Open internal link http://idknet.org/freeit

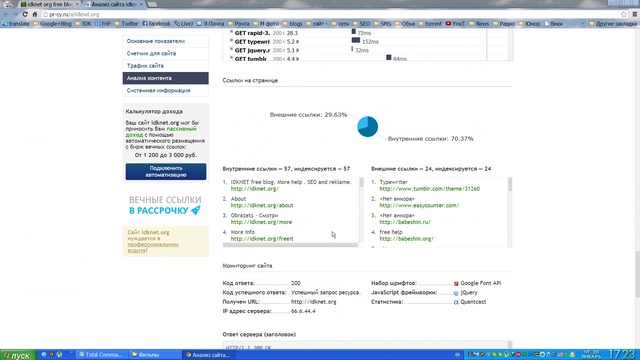point(262,239)
